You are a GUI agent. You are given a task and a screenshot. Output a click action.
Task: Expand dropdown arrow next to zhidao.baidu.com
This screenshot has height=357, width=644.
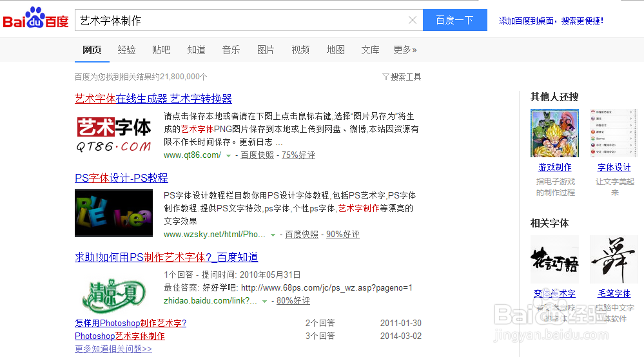click(264, 301)
